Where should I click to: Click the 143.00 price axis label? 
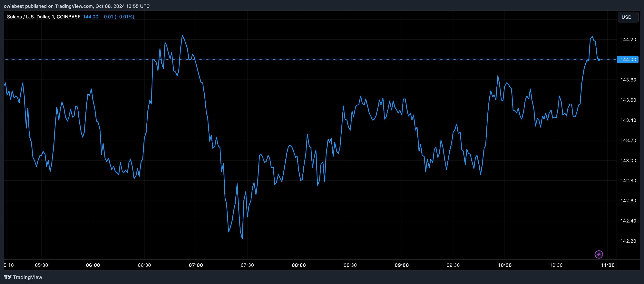pos(628,160)
